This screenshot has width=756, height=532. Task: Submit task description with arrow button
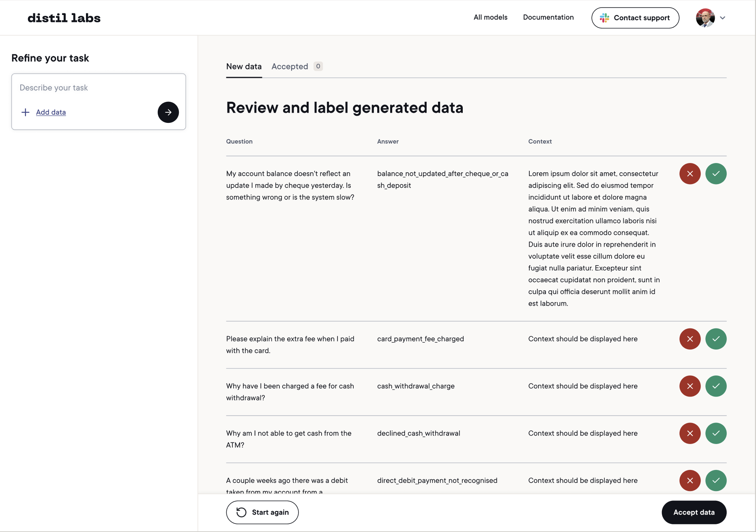pyautogui.click(x=168, y=112)
